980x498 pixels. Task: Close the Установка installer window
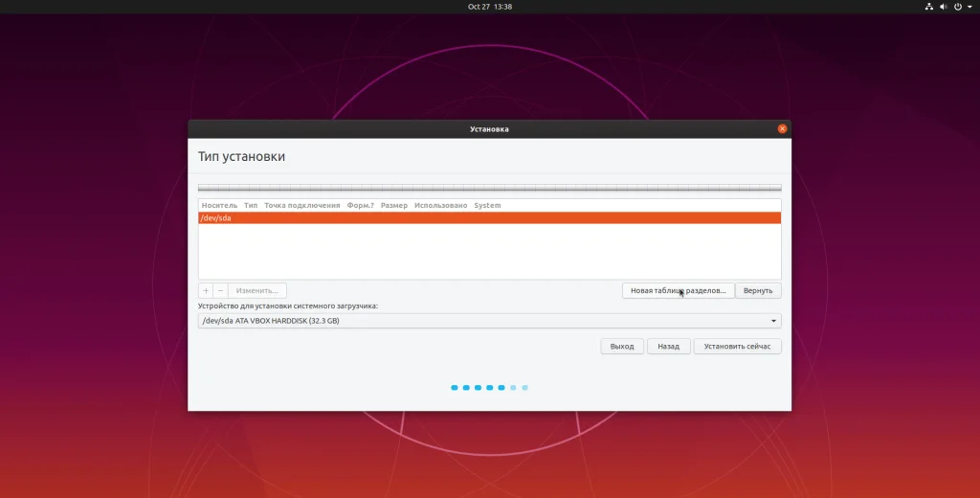tap(782, 129)
